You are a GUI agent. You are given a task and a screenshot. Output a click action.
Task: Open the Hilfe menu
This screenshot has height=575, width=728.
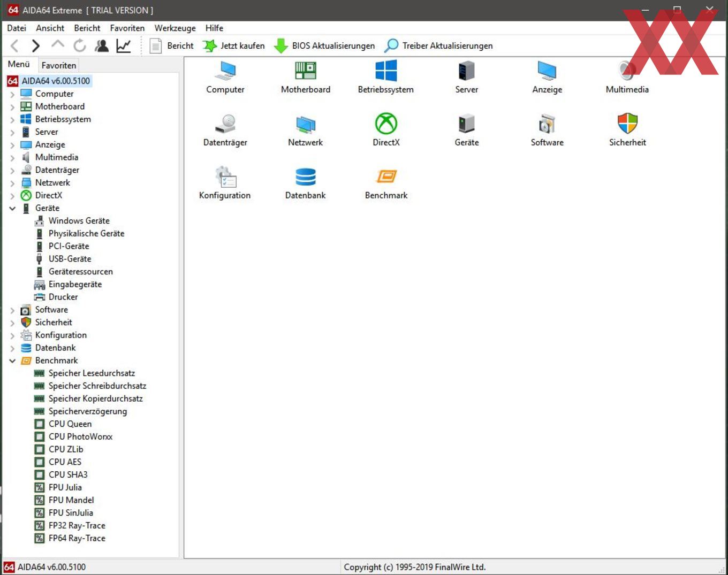click(214, 28)
